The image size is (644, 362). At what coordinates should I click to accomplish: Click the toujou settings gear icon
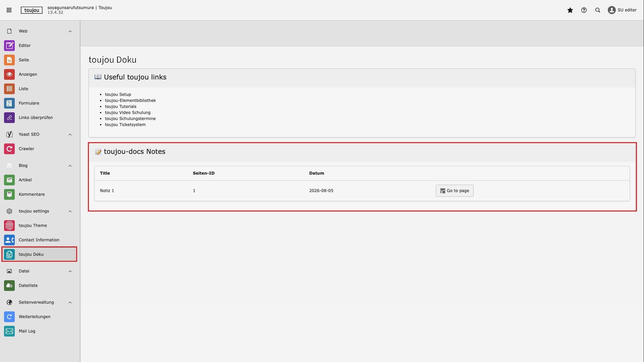point(9,211)
